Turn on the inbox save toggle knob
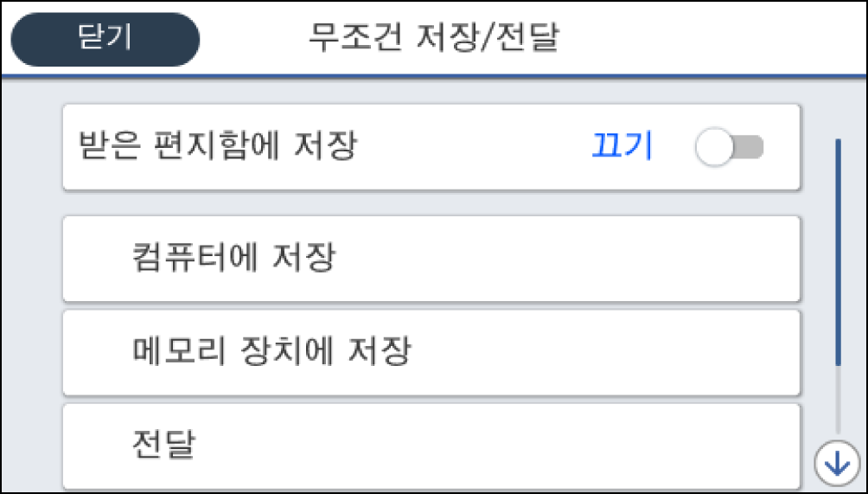868x494 pixels. (715, 148)
